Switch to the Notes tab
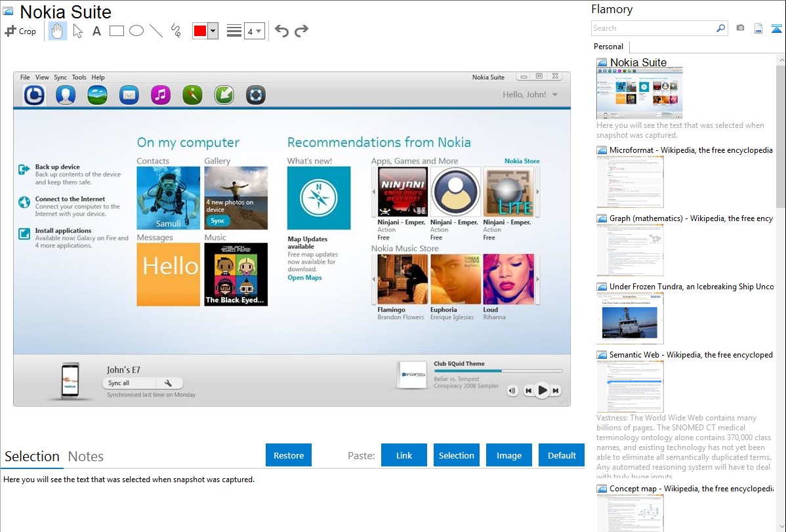The width and height of the screenshot is (786, 532). [86, 457]
